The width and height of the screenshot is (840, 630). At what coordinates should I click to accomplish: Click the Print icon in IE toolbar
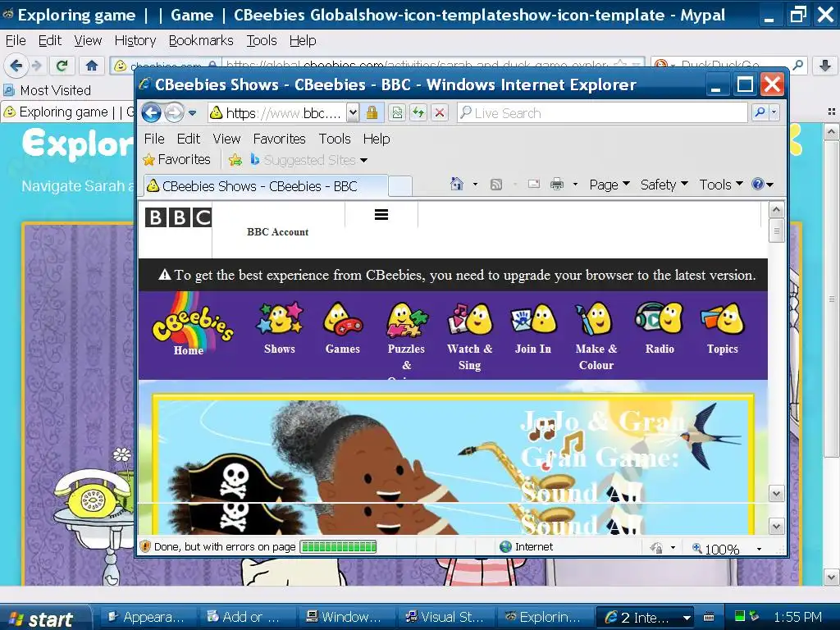(557, 185)
